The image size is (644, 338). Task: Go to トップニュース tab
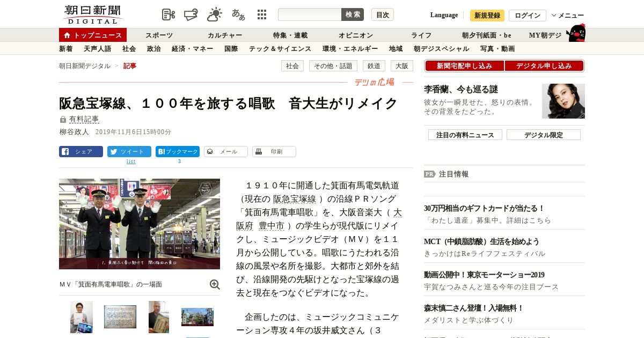click(x=93, y=35)
